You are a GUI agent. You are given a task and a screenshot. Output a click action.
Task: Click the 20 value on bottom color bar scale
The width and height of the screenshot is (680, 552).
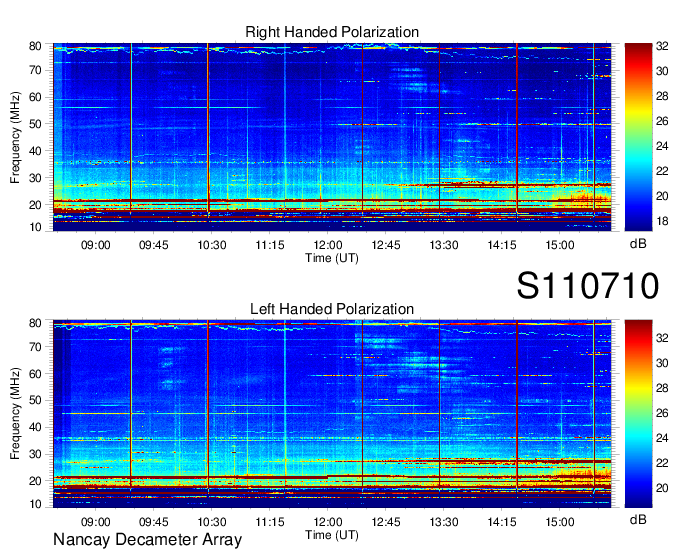tap(662, 488)
